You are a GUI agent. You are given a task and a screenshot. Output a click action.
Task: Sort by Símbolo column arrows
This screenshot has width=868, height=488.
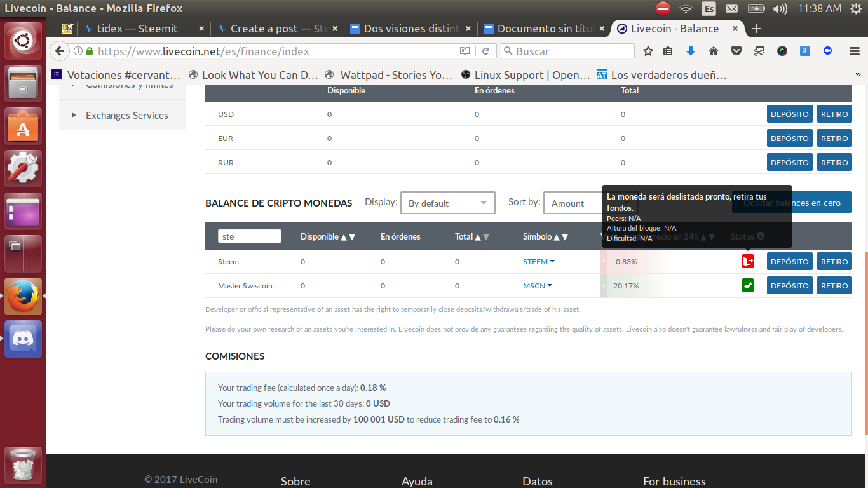click(x=560, y=236)
